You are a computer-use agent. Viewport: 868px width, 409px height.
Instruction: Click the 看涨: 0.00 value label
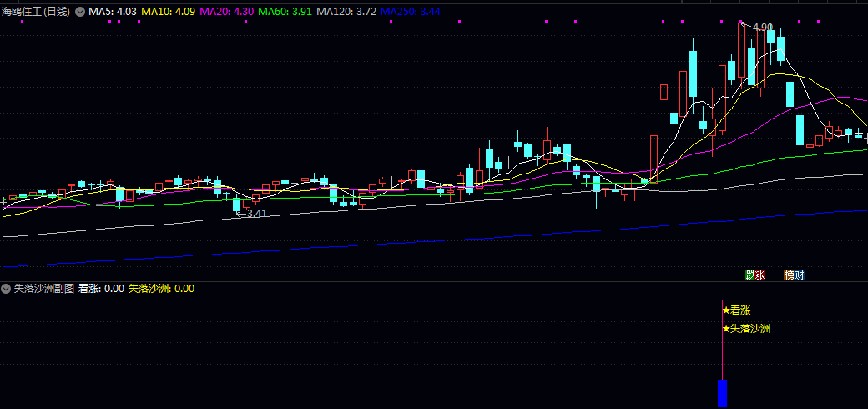(101, 288)
